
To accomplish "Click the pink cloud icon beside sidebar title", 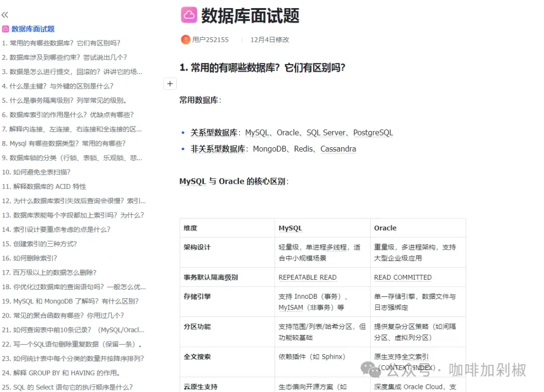I will click(6, 29).
